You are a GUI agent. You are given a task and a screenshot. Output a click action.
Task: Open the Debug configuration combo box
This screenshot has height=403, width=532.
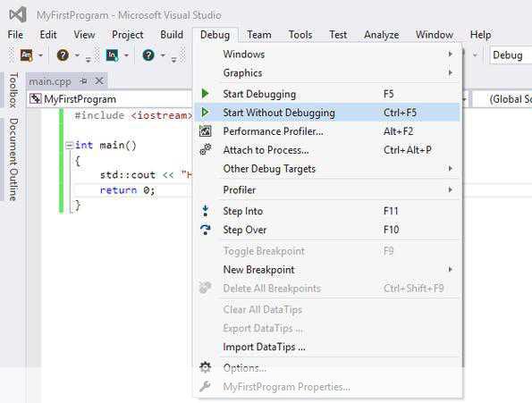tap(511, 55)
